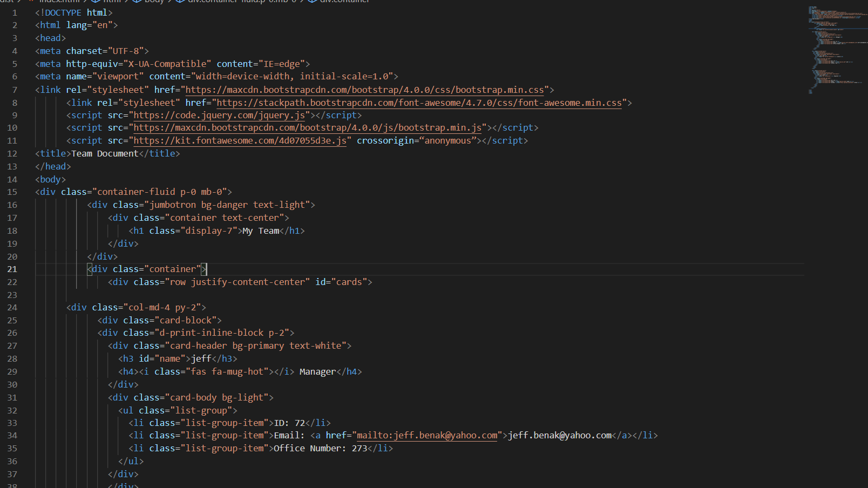This screenshot has width=868, height=488.
Task: Click the mailto:jeff.benak@yahoo.com email link
Action: tap(426, 435)
